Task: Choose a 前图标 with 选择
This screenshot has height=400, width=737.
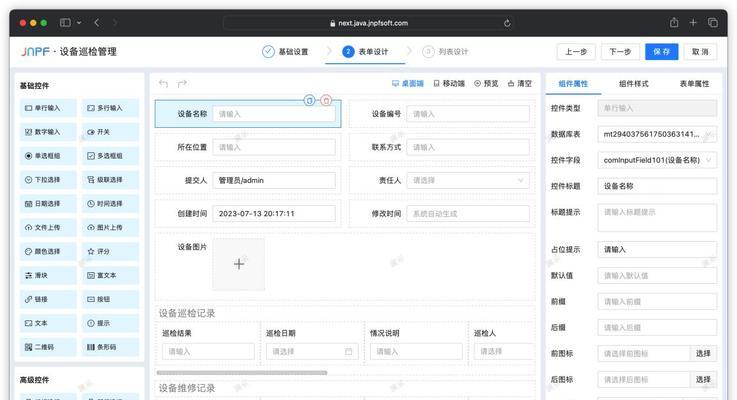Action: (x=703, y=353)
